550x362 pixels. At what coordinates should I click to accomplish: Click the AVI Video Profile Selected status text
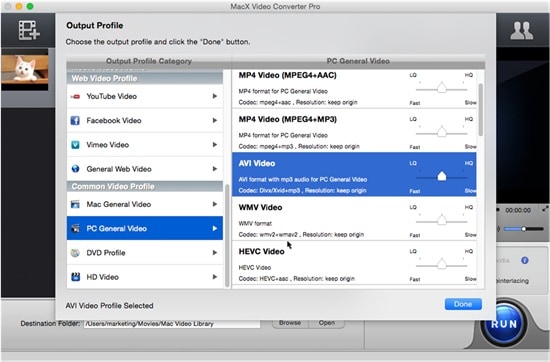click(109, 306)
